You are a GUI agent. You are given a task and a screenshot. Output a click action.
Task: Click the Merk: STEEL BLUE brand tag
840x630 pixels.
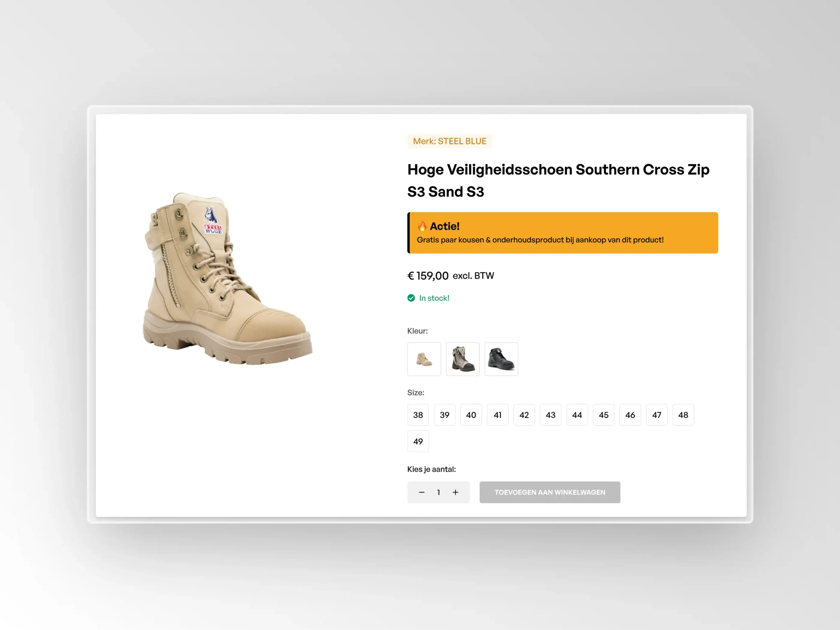coord(450,141)
